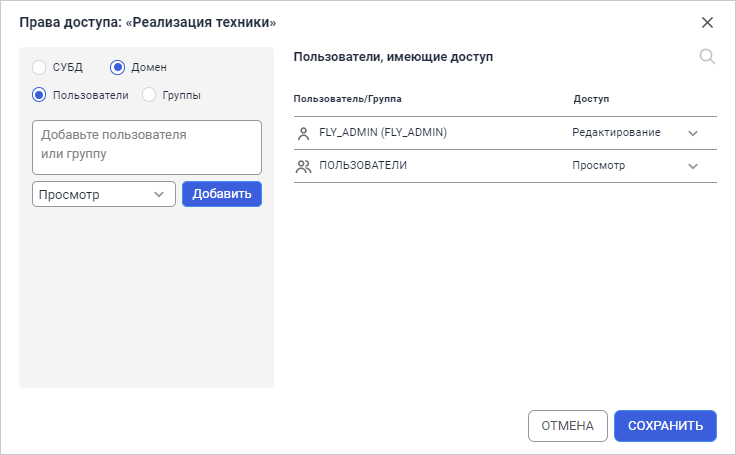
Task: Expand access dropdown for FLY_ADMIN row
Action: pos(693,133)
